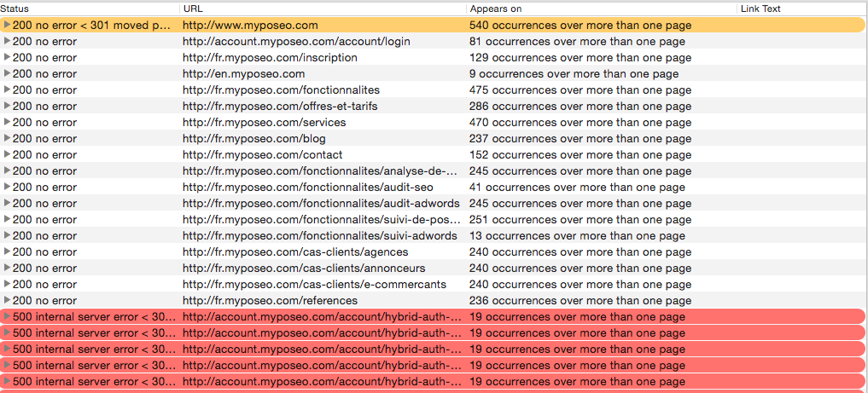Select the fr.myposeo.com/inscription URL cell

(270, 57)
